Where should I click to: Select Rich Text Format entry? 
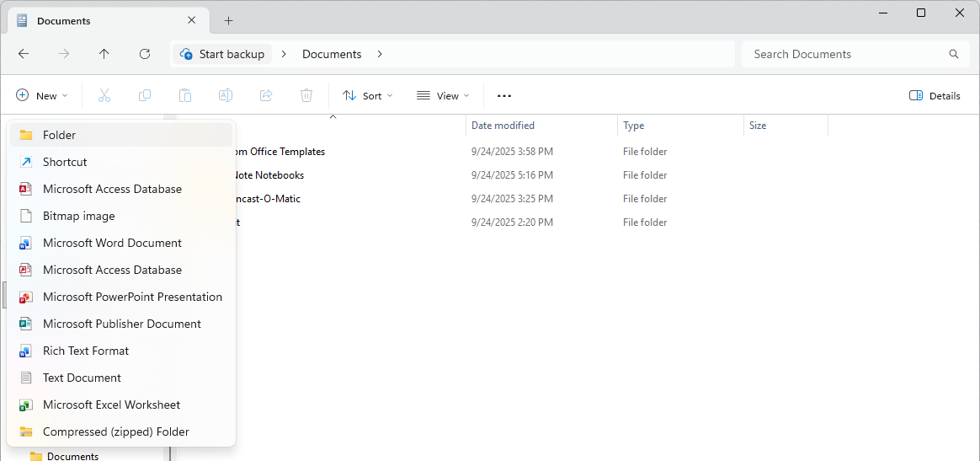point(121,351)
